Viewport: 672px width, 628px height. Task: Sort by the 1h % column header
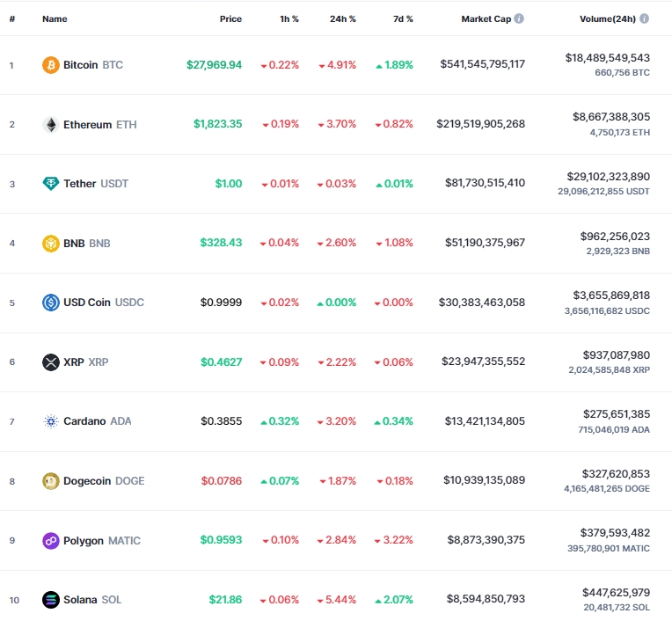pyautogui.click(x=289, y=18)
